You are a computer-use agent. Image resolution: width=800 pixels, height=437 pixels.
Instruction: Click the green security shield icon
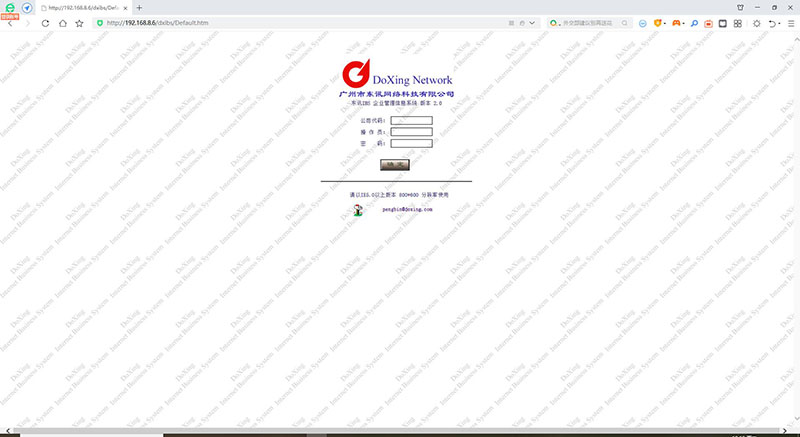(99, 23)
